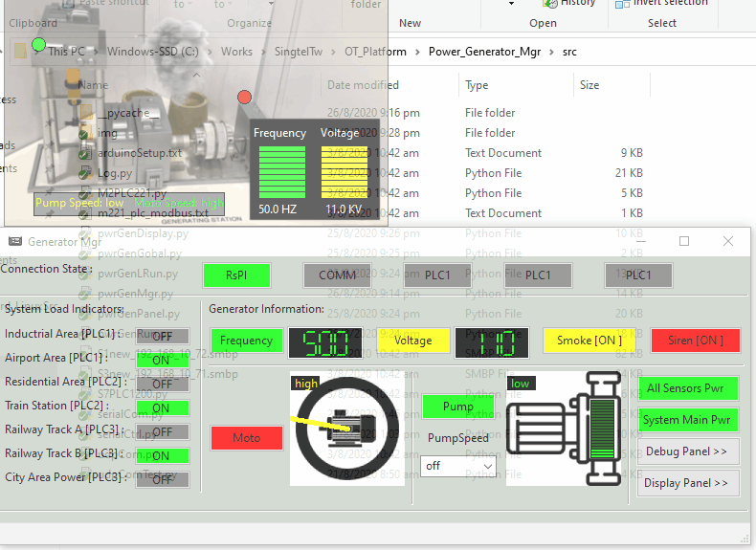Sort Explorer files by Type column
This screenshot has width=756, height=550.
pyautogui.click(x=516, y=85)
